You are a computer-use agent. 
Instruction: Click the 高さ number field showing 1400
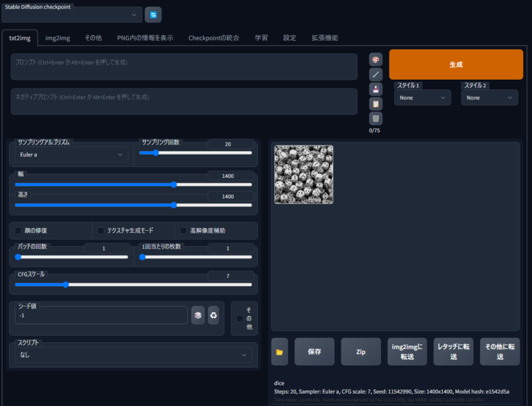click(231, 196)
